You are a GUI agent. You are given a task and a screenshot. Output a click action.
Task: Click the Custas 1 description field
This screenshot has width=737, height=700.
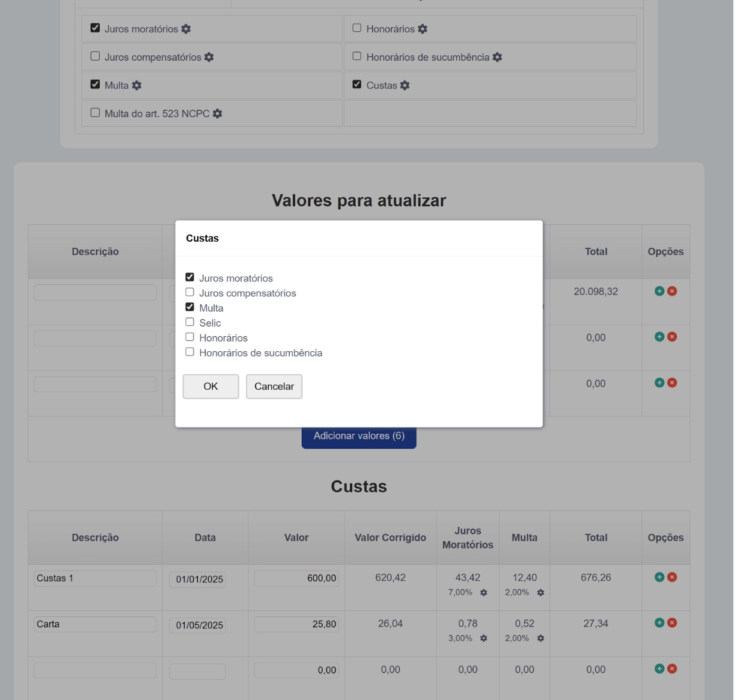[x=95, y=579]
